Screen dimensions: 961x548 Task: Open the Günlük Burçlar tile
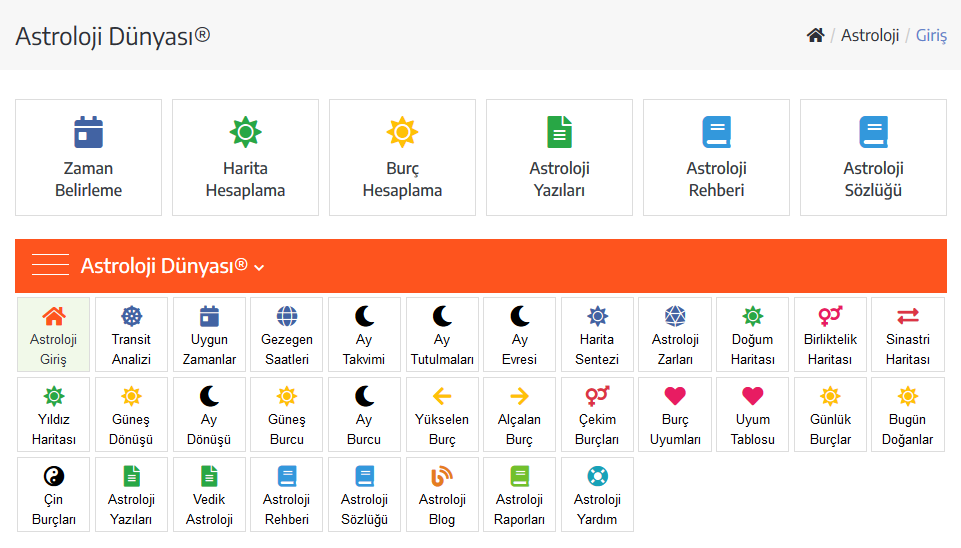tap(830, 415)
